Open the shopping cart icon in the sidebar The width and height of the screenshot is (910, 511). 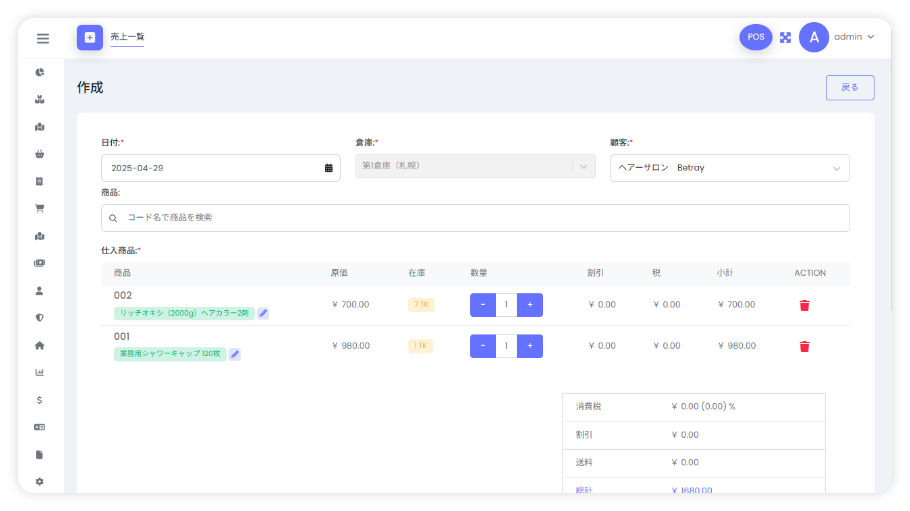click(x=40, y=209)
